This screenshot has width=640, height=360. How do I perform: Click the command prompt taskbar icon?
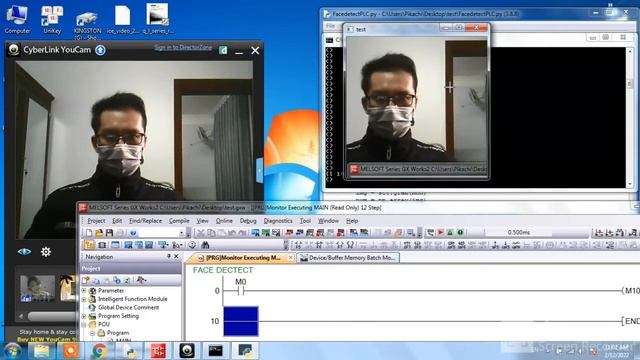click(x=216, y=351)
